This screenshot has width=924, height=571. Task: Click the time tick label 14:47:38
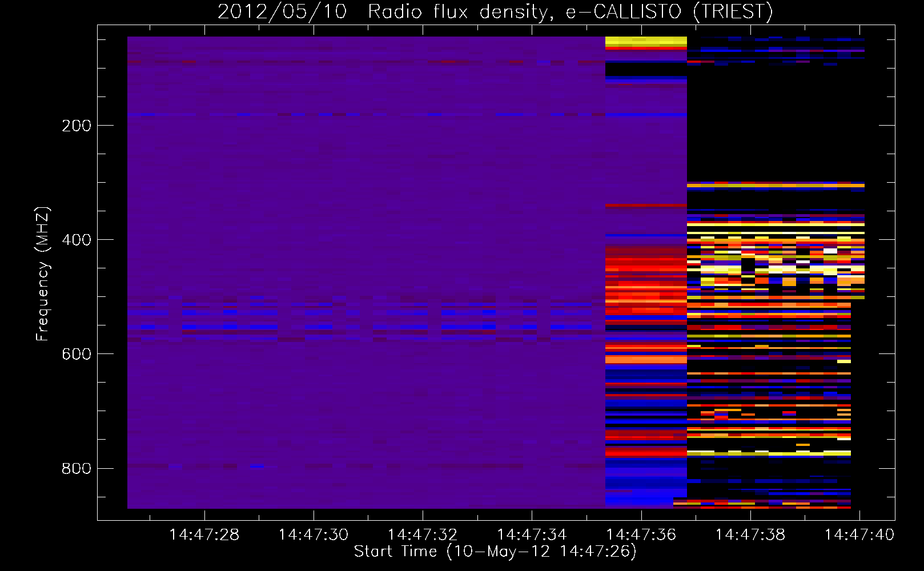click(x=750, y=535)
